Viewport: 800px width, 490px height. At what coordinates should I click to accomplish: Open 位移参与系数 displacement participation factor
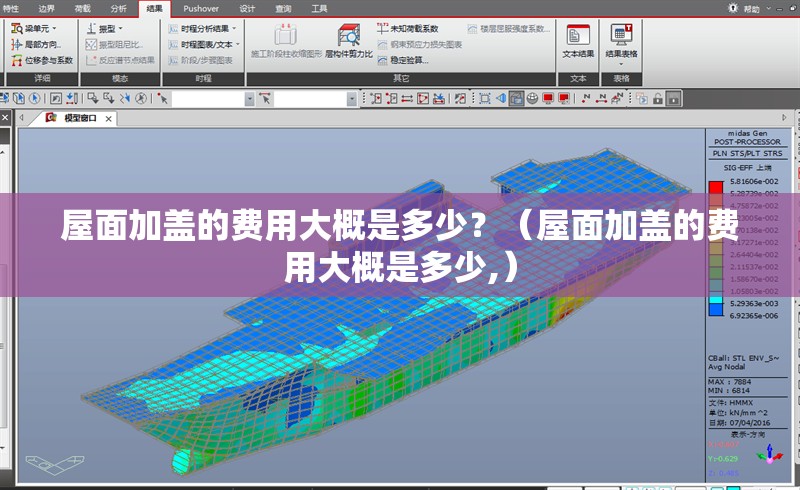click(x=42, y=60)
